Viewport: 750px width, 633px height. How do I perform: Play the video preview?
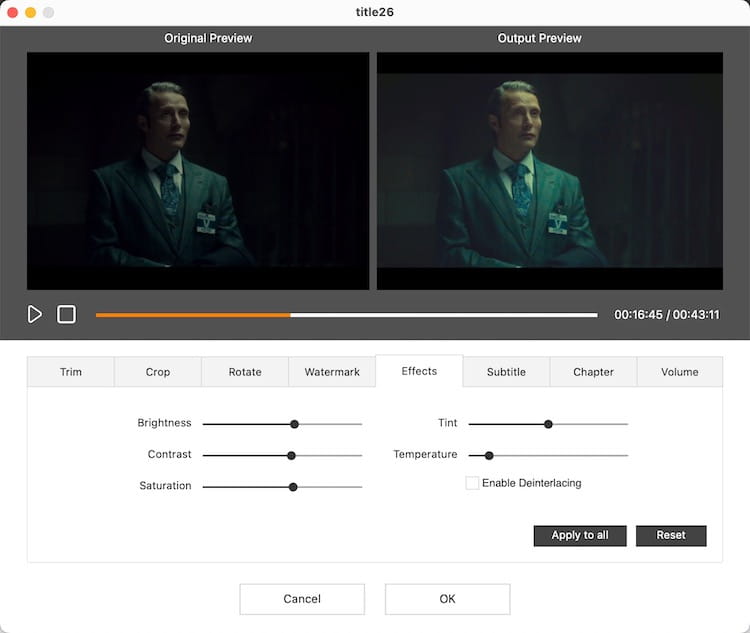[34, 314]
